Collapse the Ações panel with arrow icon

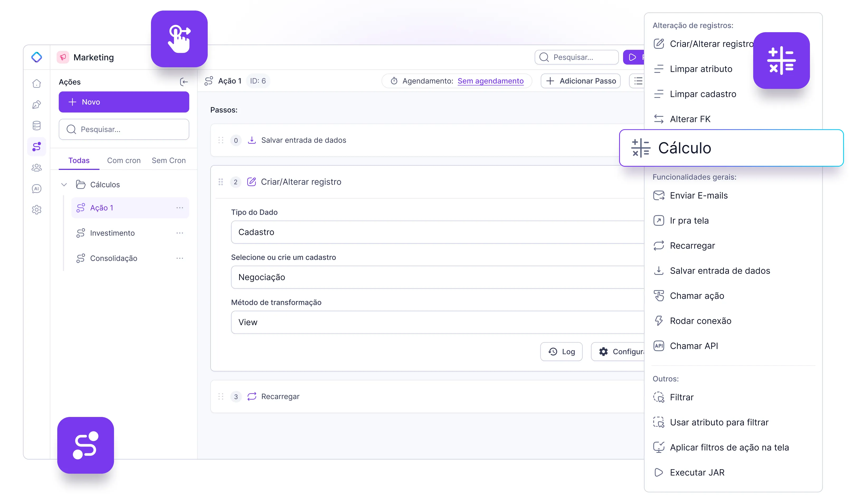[x=184, y=82]
